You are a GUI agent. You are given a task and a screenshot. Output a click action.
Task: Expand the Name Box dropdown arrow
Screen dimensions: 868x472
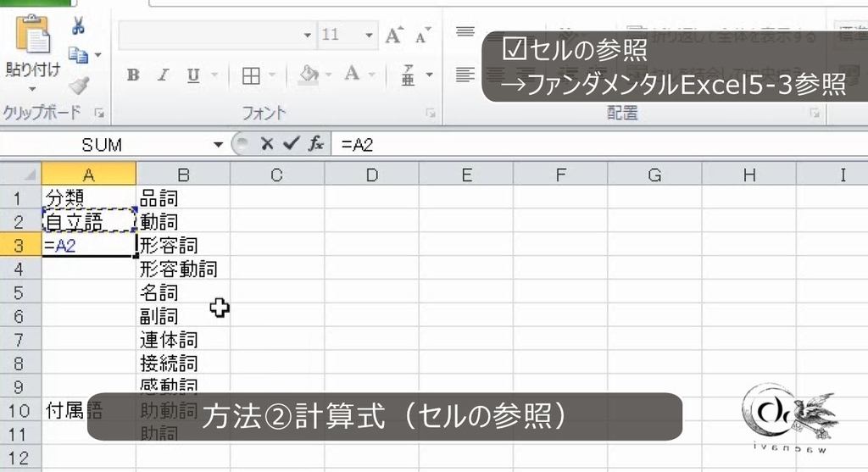point(218,145)
